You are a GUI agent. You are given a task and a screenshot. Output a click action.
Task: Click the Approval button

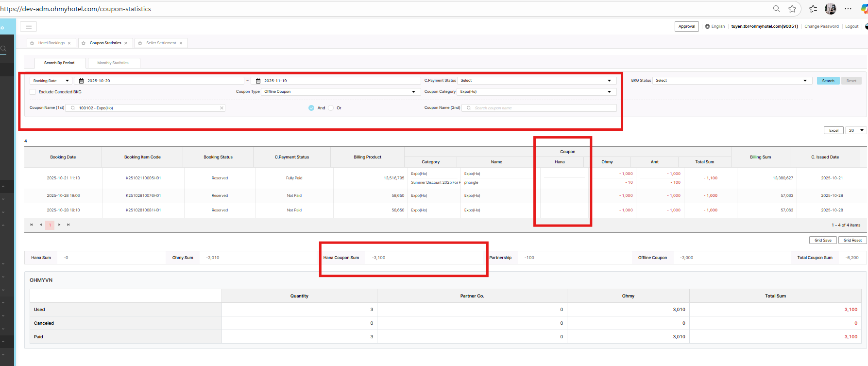[687, 26]
